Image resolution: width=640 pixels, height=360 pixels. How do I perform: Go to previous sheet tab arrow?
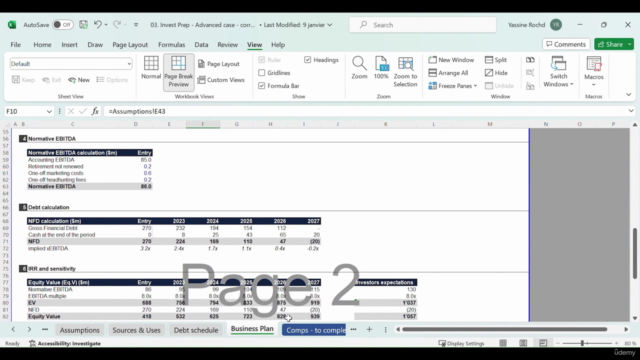coord(13,329)
